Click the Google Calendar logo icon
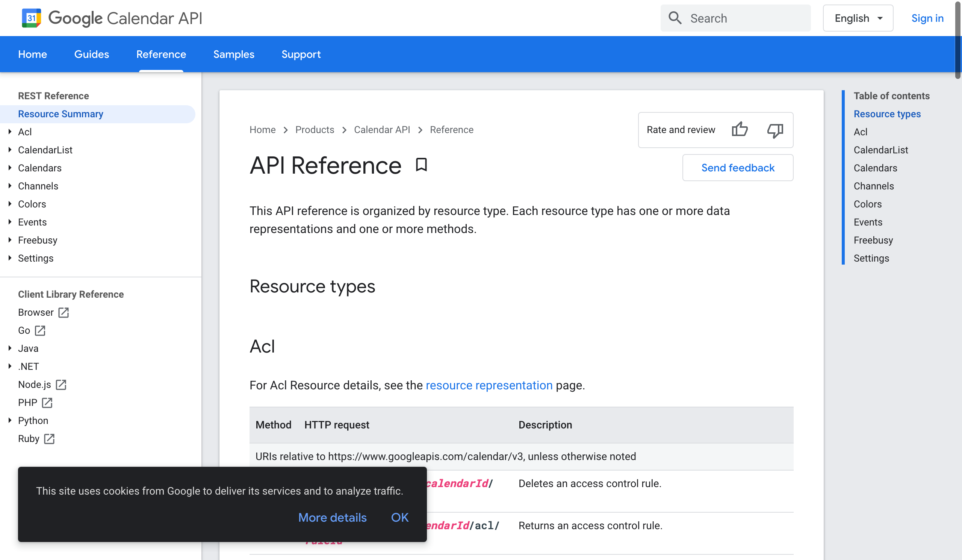Viewport: 962px width, 560px height. pyautogui.click(x=31, y=18)
